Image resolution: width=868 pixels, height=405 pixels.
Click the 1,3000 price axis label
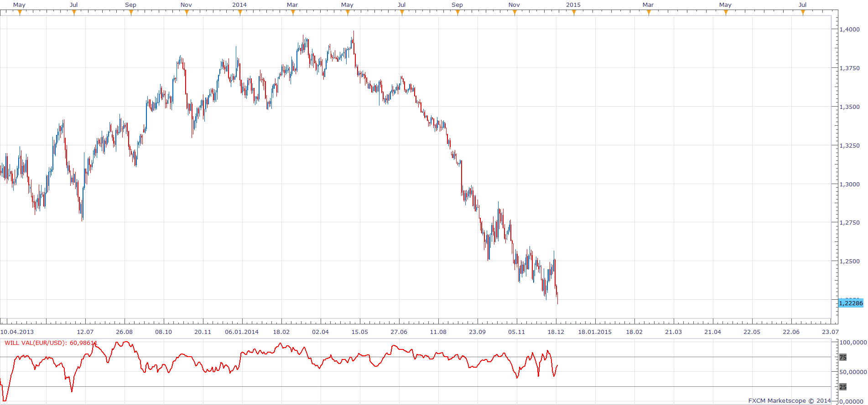(850, 184)
